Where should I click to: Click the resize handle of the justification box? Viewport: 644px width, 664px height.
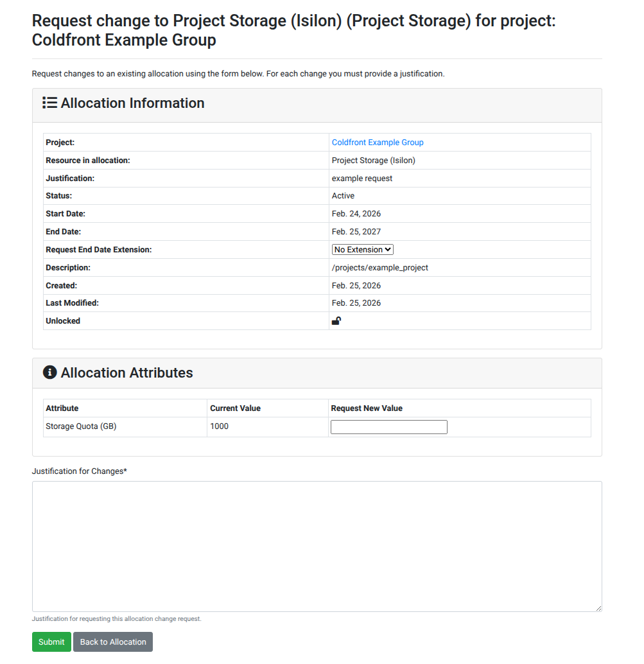click(598, 607)
